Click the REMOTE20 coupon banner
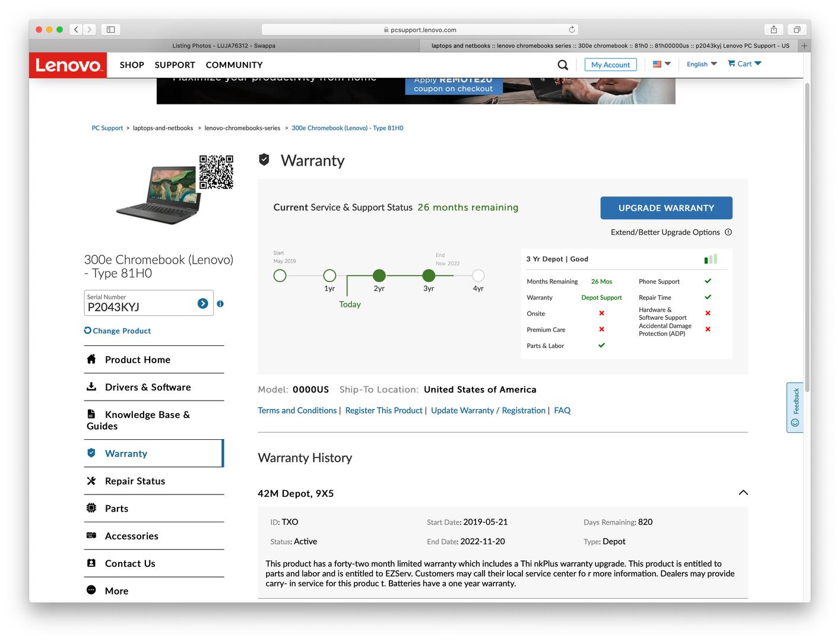 click(x=416, y=91)
